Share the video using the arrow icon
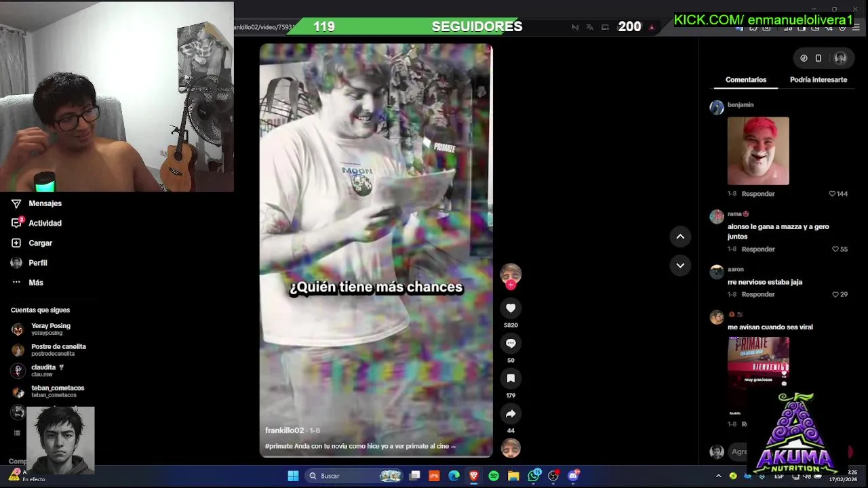 point(511,414)
